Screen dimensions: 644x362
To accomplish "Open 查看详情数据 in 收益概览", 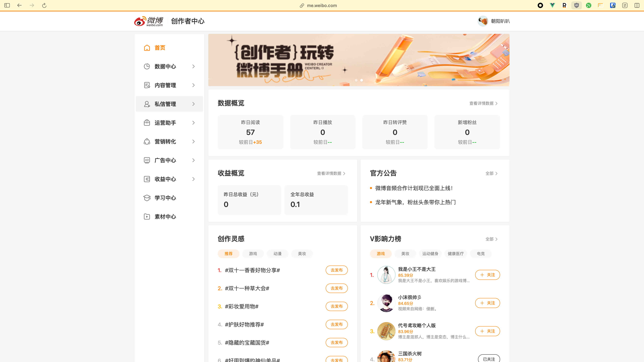I will pyautogui.click(x=331, y=173).
